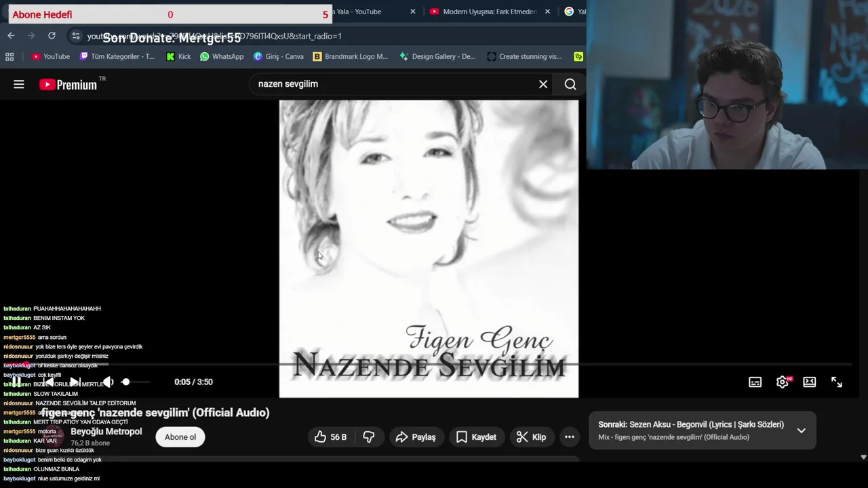This screenshot has height=488, width=868.
Task: Toggle subtitles with the captions icon
Action: [755, 382]
